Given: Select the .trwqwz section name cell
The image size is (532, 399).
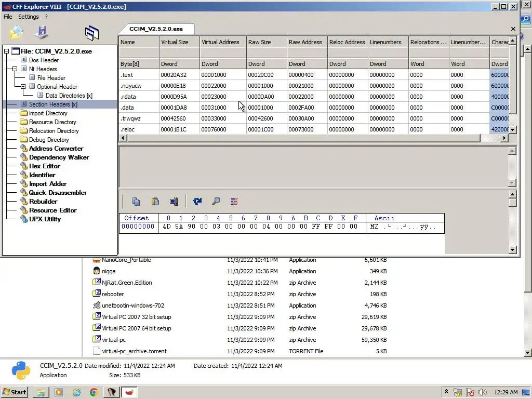Looking at the screenshot, I should (139, 118).
